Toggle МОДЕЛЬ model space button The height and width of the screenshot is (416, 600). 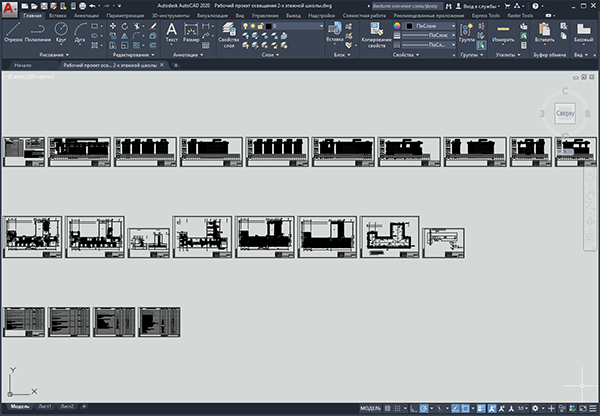(x=369, y=408)
